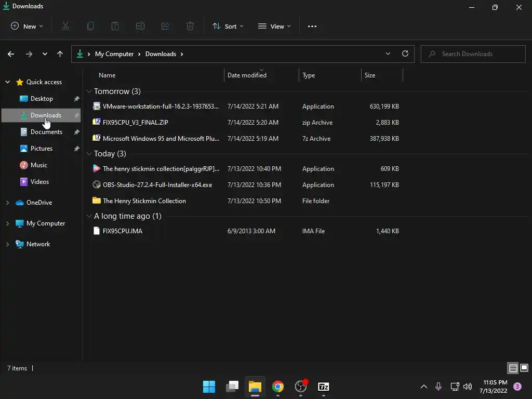This screenshot has height=399, width=532.
Task: Open Google Chrome from the taskbar
Action: pos(278,387)
